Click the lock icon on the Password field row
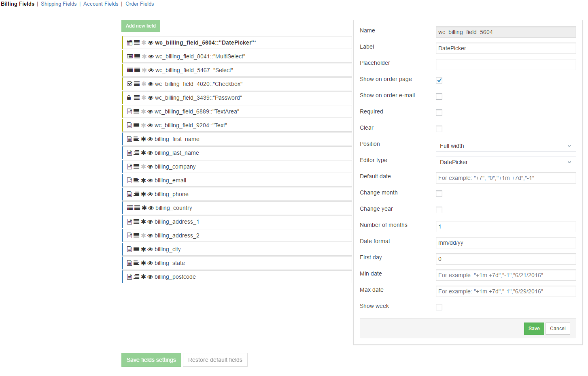588x376 pixels. pyautogui.click(x=129, y=98)
